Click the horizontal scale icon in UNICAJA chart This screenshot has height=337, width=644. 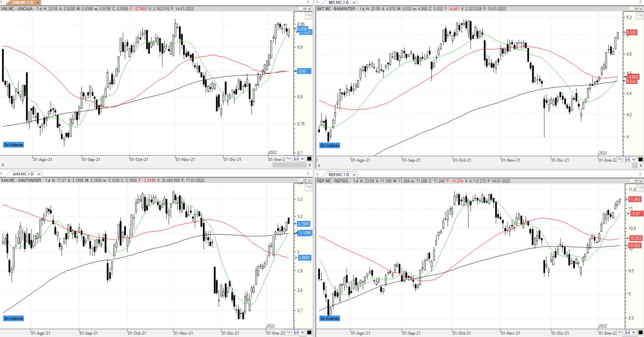pyautogui.click(x=296, y=159)
